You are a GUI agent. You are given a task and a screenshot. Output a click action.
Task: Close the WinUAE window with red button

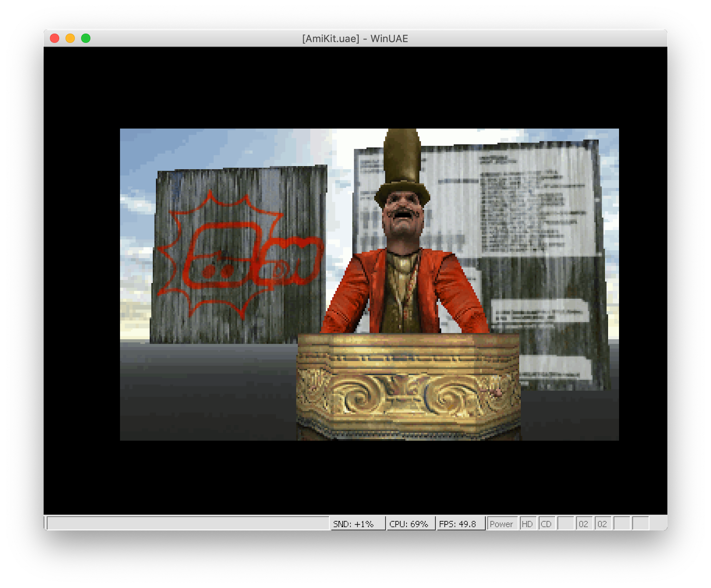pos(55,38)
